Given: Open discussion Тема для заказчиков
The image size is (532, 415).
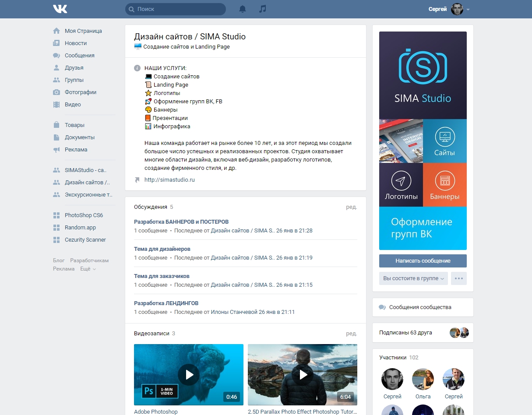Looking at the screenshot, I should [x=162, y=276].
